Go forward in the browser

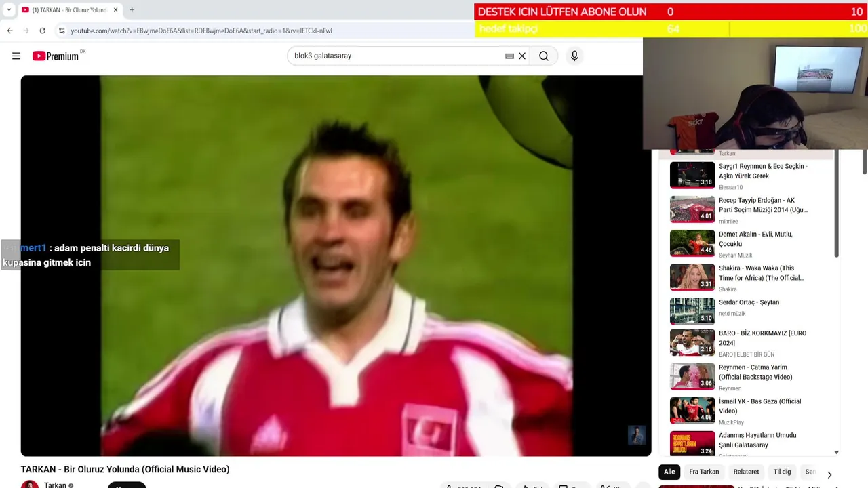pos(26,30)
